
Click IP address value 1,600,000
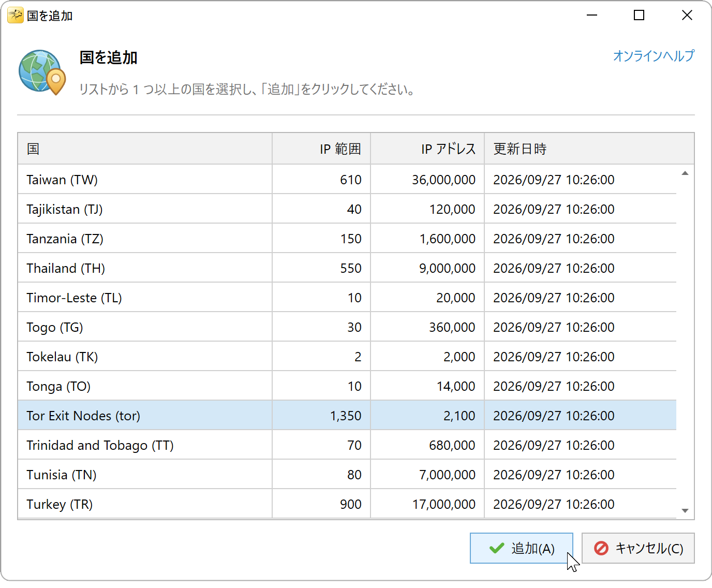[x=447, y=239]
